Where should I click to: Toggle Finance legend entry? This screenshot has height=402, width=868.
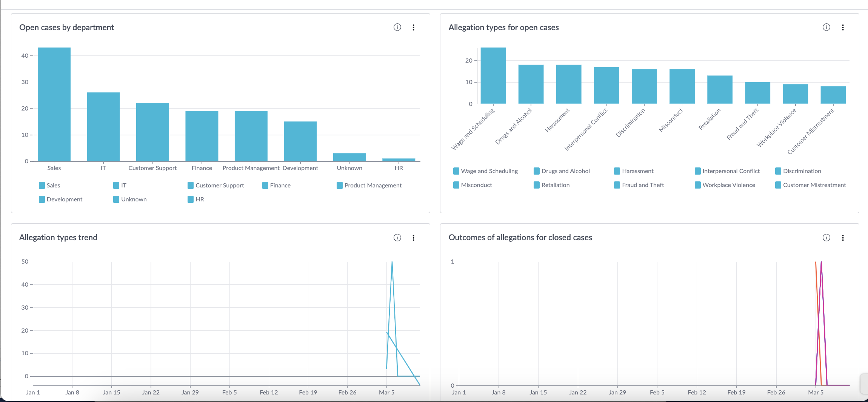277,185
